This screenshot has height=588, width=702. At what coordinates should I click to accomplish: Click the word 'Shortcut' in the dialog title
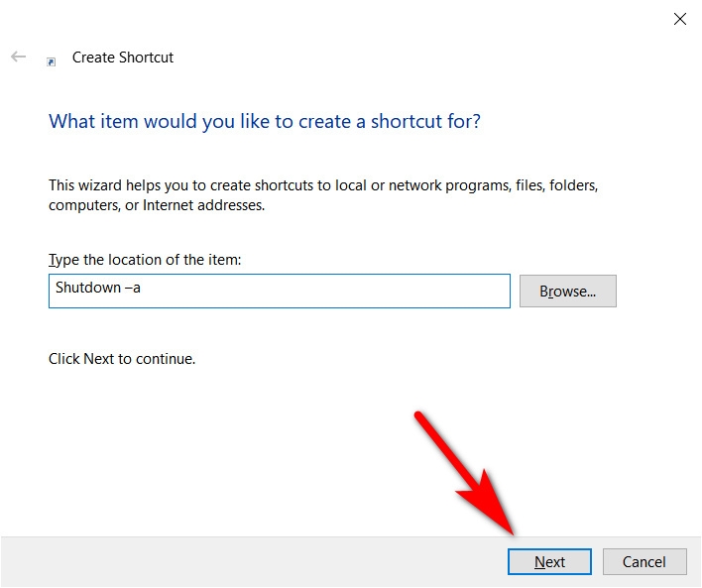coord(147,58)
